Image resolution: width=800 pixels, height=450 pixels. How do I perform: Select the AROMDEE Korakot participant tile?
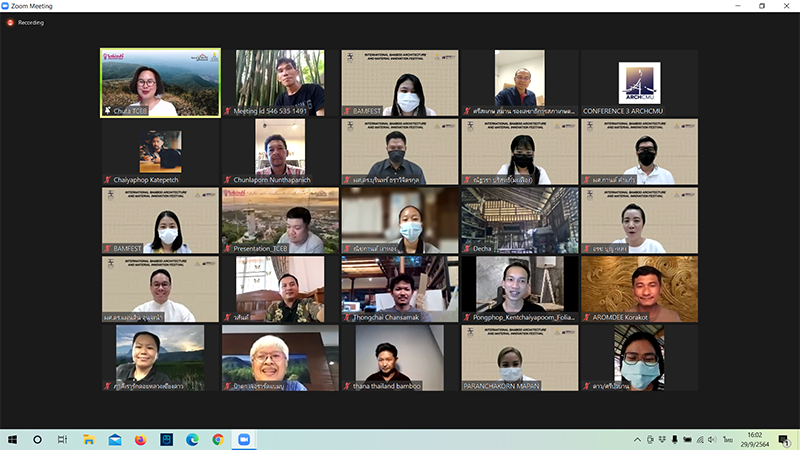click(x=639, y=289)
